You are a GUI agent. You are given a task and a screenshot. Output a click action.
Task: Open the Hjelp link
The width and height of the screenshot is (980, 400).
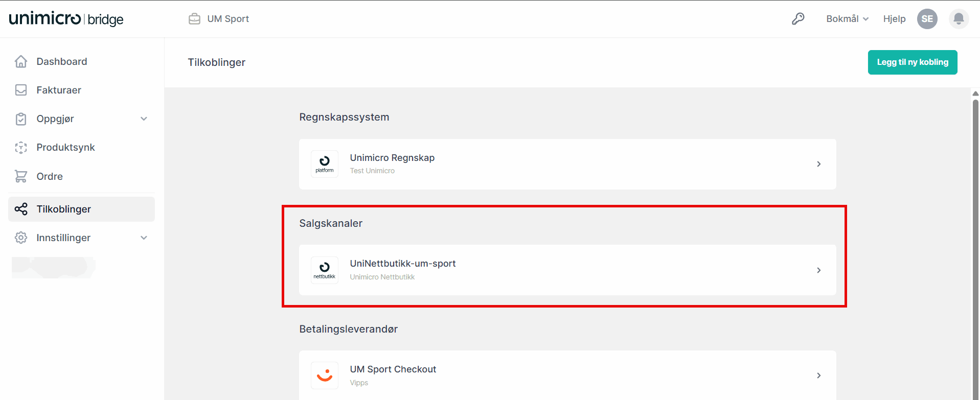(x=894, y=18)
